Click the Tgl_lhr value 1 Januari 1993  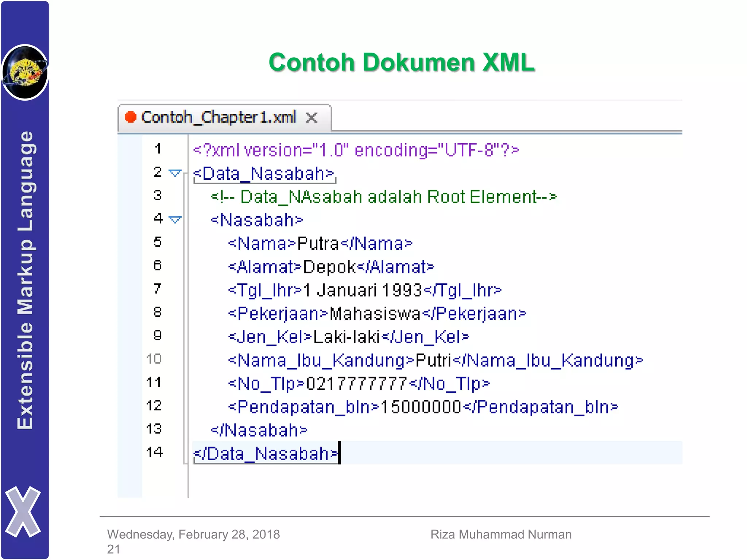[x=363, y=291]
